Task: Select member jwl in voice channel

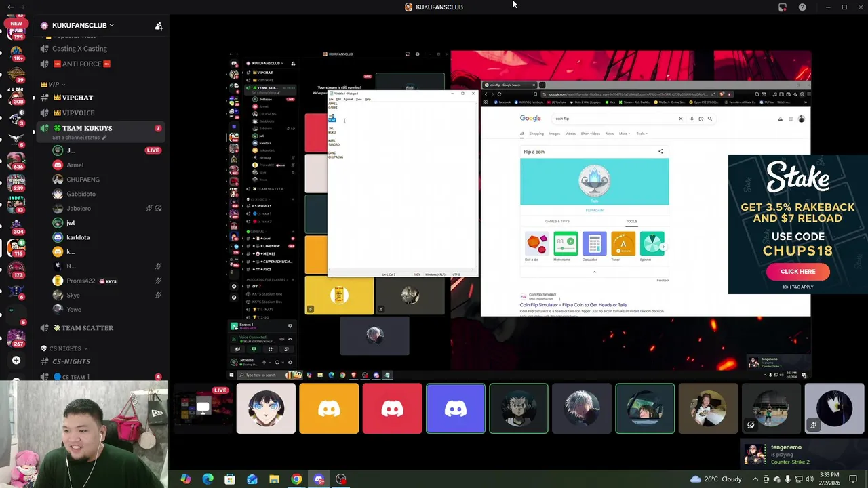Action: pos(71,223)
